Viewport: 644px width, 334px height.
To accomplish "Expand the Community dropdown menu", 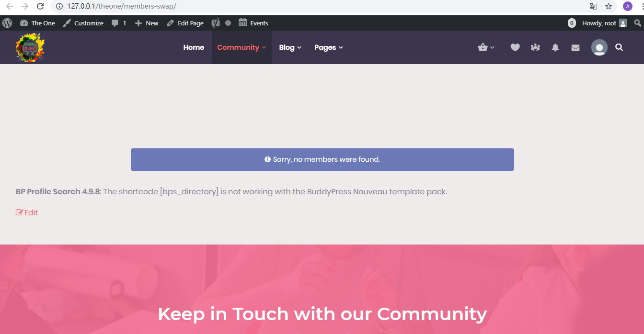I will pos(241,47).
